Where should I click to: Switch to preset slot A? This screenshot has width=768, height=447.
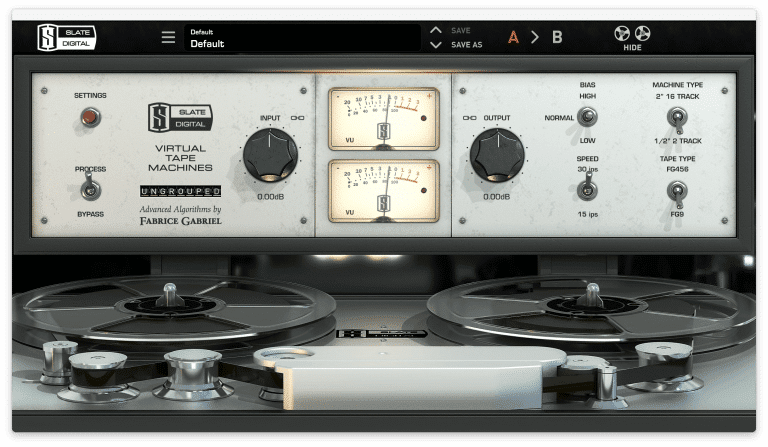click(x=513, y=37)
